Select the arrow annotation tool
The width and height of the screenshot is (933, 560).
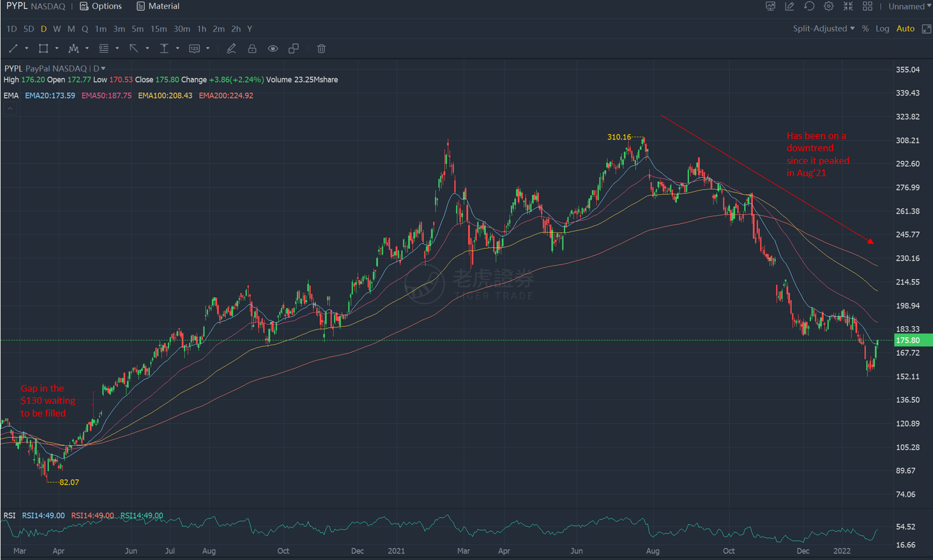pos(134,49)
